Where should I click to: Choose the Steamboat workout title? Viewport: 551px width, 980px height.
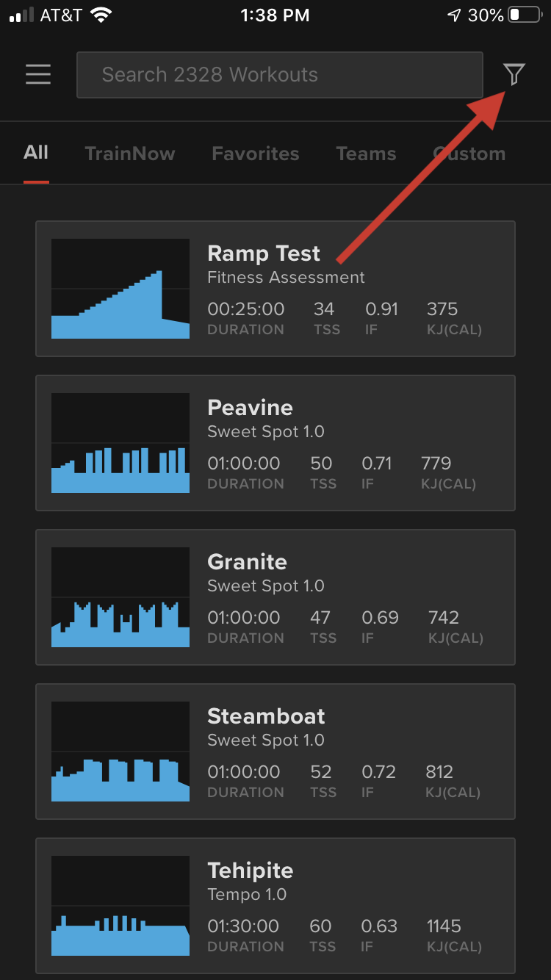(266, 716)
